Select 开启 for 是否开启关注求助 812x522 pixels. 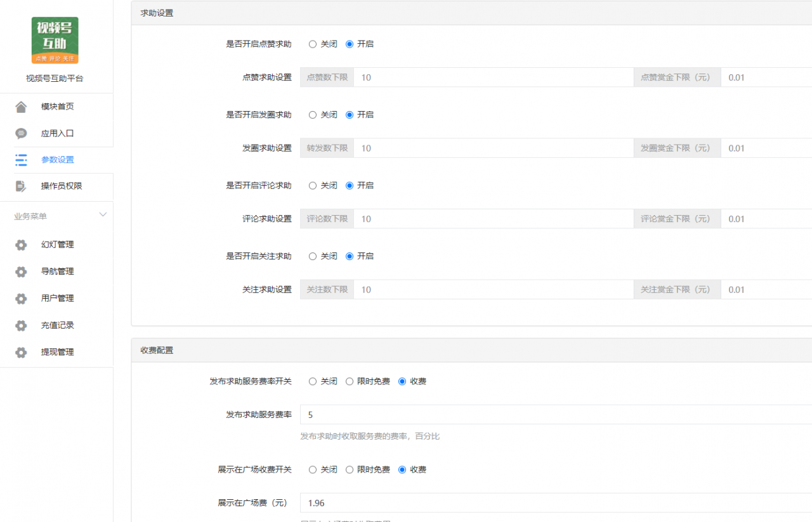pos(350,256)
